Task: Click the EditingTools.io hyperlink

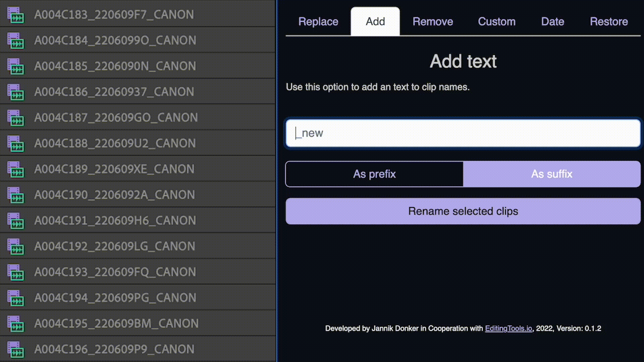Action: point(508,328)
